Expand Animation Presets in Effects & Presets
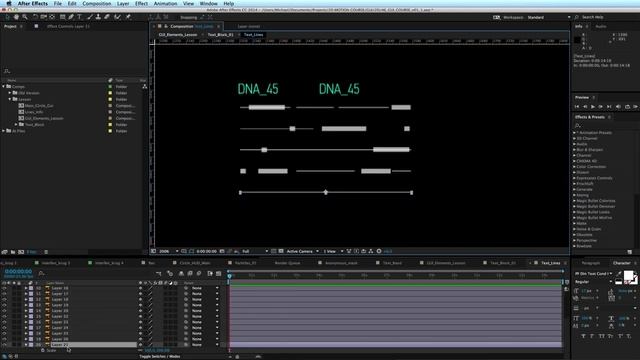Screen dimensions: 640x360 point(574,133)
